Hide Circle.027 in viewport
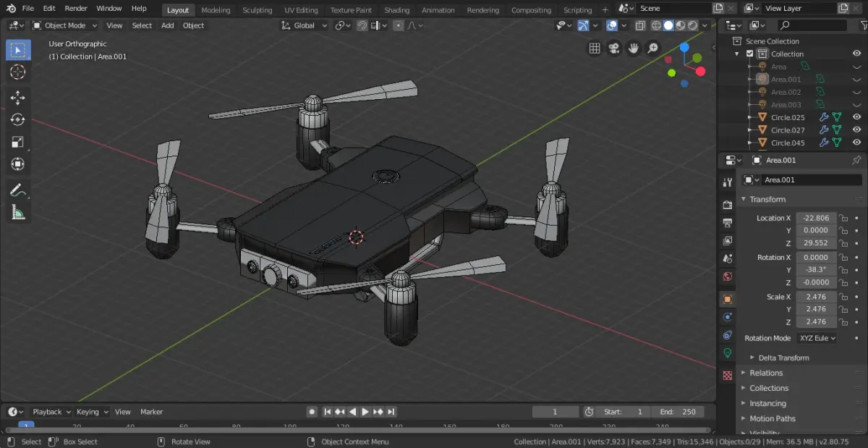 click(856, 130)
